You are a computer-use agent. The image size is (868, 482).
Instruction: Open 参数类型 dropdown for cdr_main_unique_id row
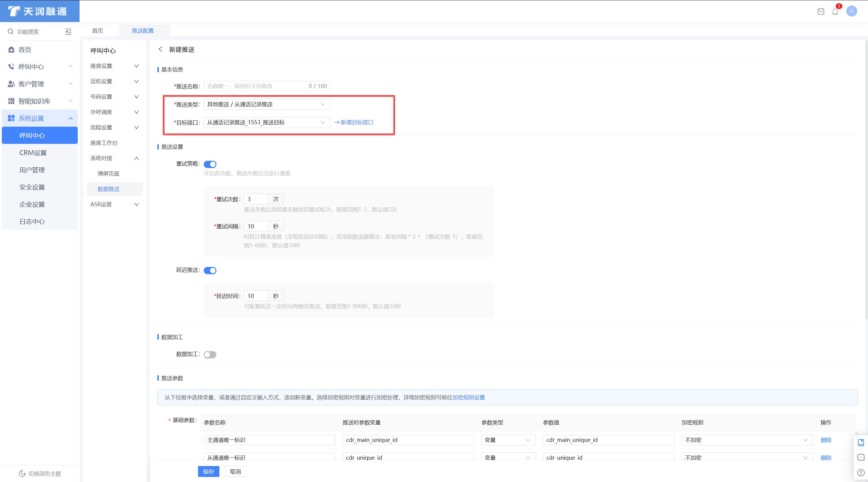(x=508, y=440)
